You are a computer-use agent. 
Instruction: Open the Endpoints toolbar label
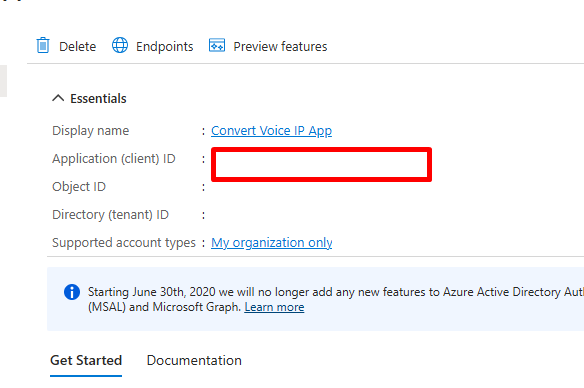[165, 47]
